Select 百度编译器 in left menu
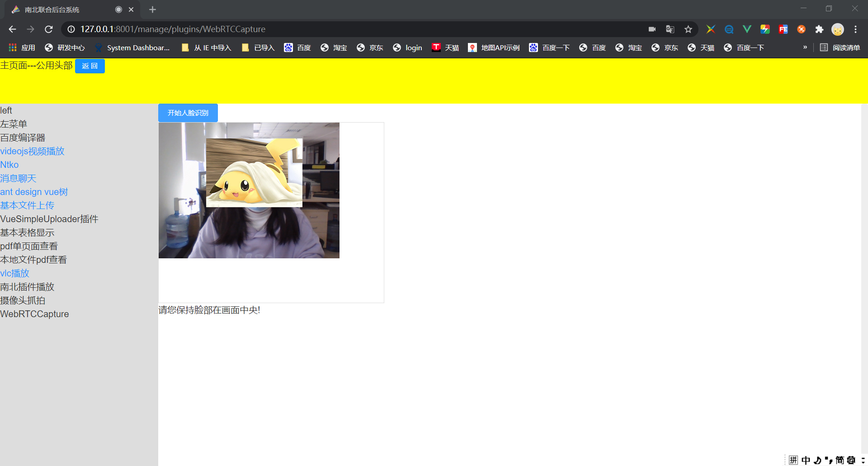This screenshot has height=466, width=868. pos(23,138)
